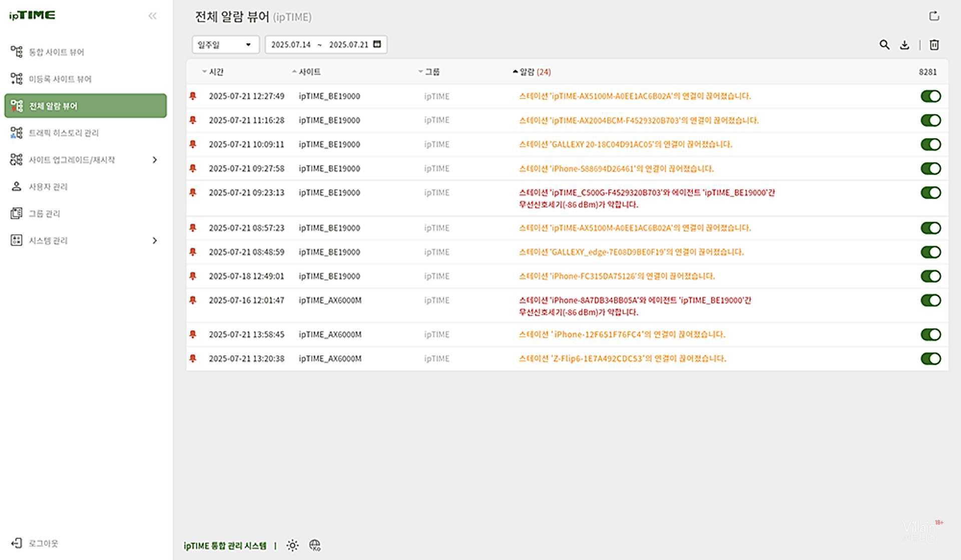Viewport: 961px width, 560px height.
Task: Expand 사이트 업그레이드/재시작 submenu
Action: [155, 160]
